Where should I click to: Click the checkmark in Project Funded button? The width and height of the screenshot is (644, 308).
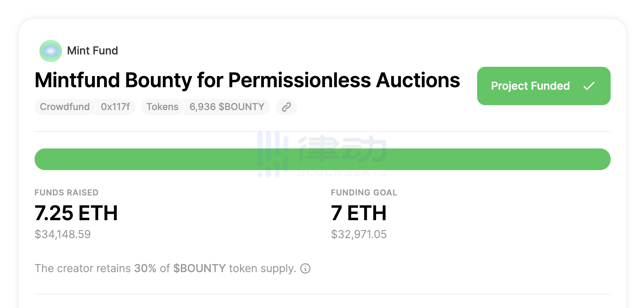point(589,86)
